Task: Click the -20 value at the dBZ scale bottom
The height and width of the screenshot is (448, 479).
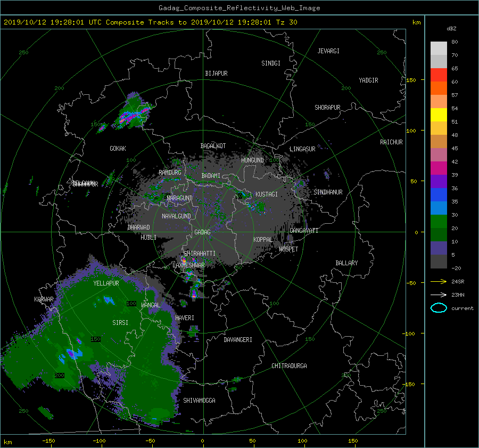Action: pos(456,268)
